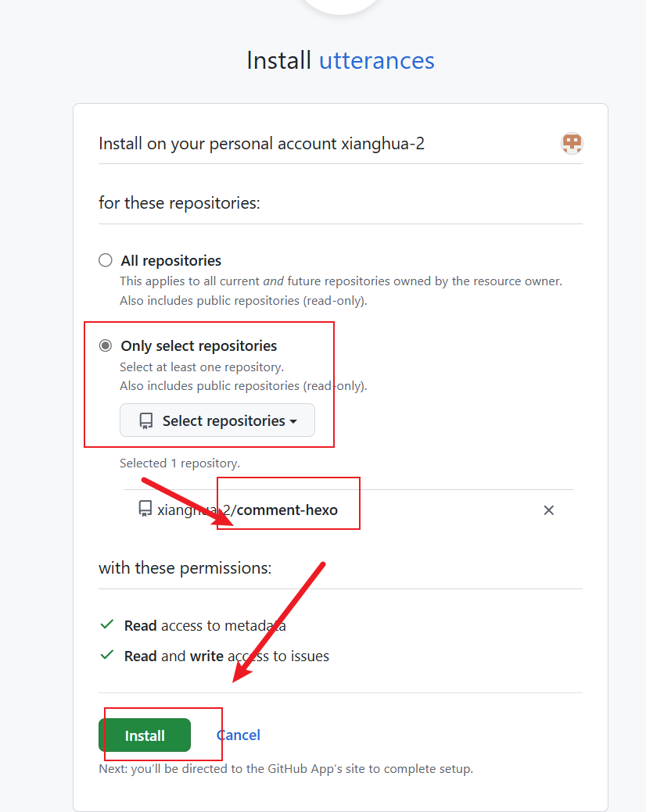Click the "All repositories" label text
646x812 pixels.
pyautogui.click(x=170, y=260)
